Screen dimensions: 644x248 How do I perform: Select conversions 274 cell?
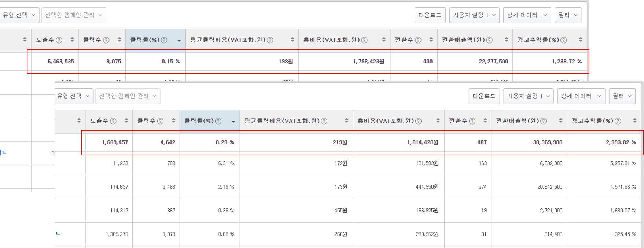(468, 187)
